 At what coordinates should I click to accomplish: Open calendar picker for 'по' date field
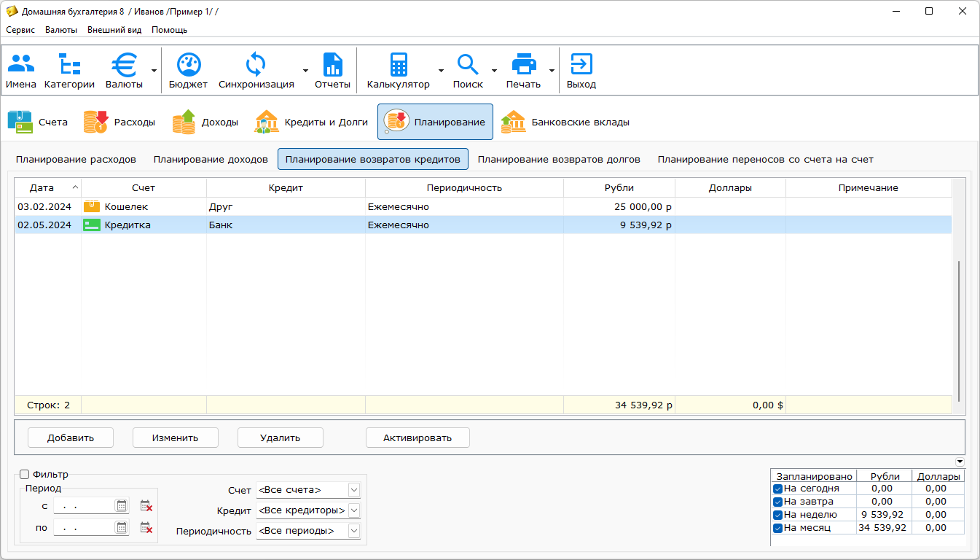[122, 528]
